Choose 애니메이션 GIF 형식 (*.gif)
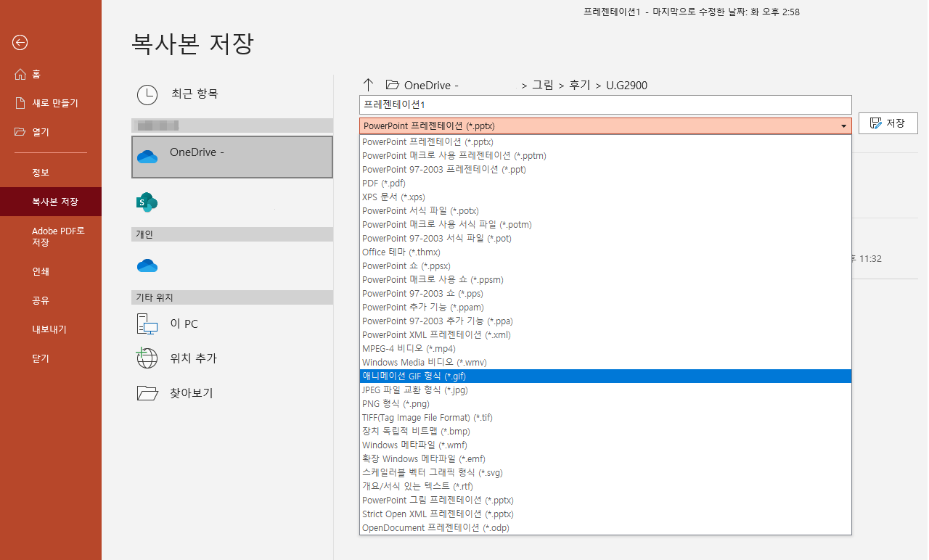Image resolution: width=929 pixels, height=560 pixels. [605, 376]
